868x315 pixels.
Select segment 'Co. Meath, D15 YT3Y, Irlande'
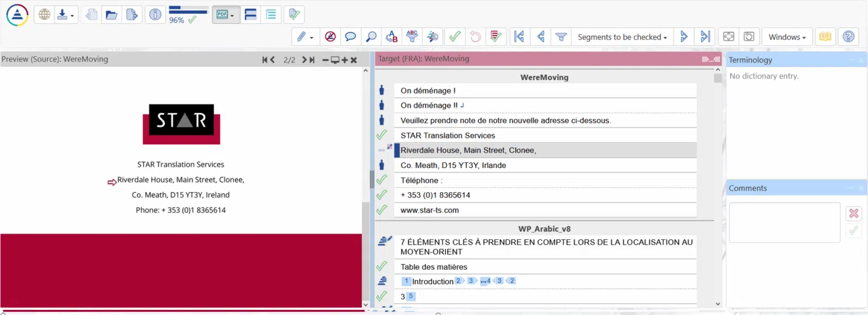tap(546, 165)
